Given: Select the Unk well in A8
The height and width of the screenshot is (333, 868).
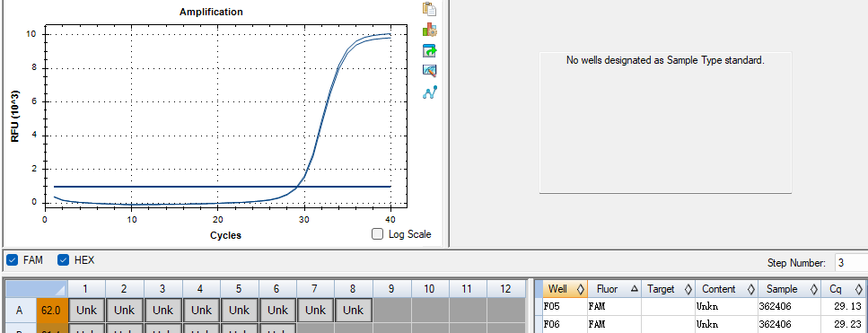Looking at the screenshot, I should pos(354,311).
